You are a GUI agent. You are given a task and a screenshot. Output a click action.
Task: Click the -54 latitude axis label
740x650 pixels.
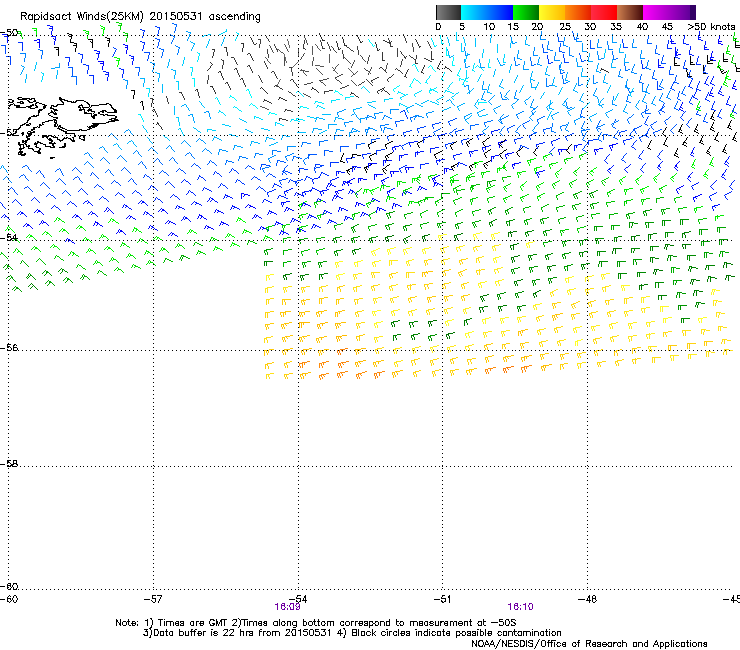(x=9, y=237)
